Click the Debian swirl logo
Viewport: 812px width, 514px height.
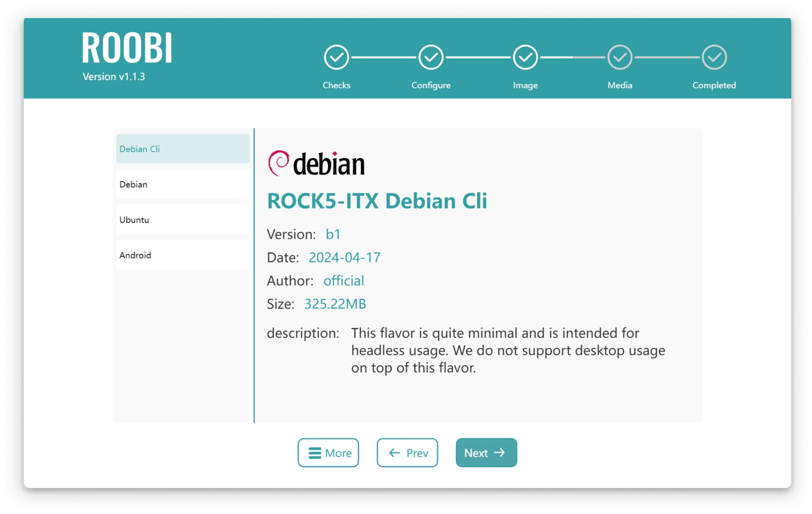point(278,163)
